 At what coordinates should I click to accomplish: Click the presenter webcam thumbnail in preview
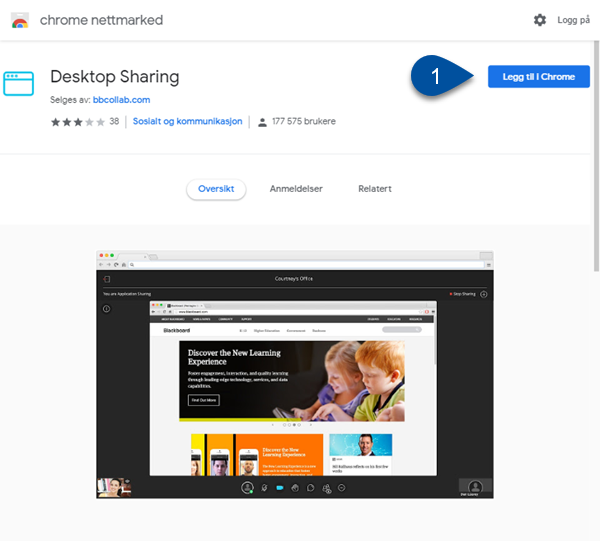coord(114,487)
